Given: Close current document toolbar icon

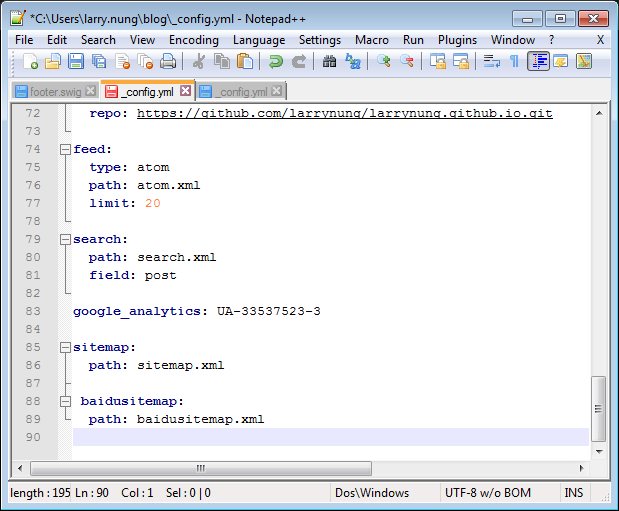Looking at the screenshot, I should click(122, 62).
